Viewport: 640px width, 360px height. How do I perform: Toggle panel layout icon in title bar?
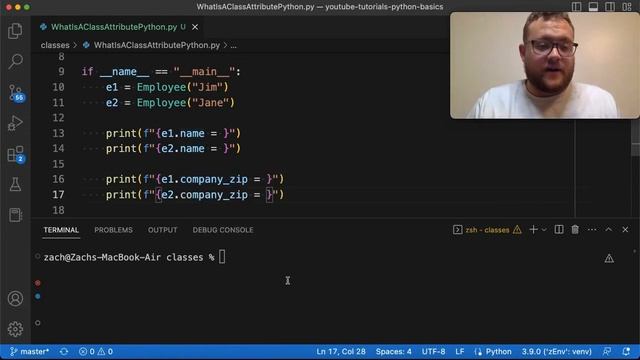(x=593, y=7)
